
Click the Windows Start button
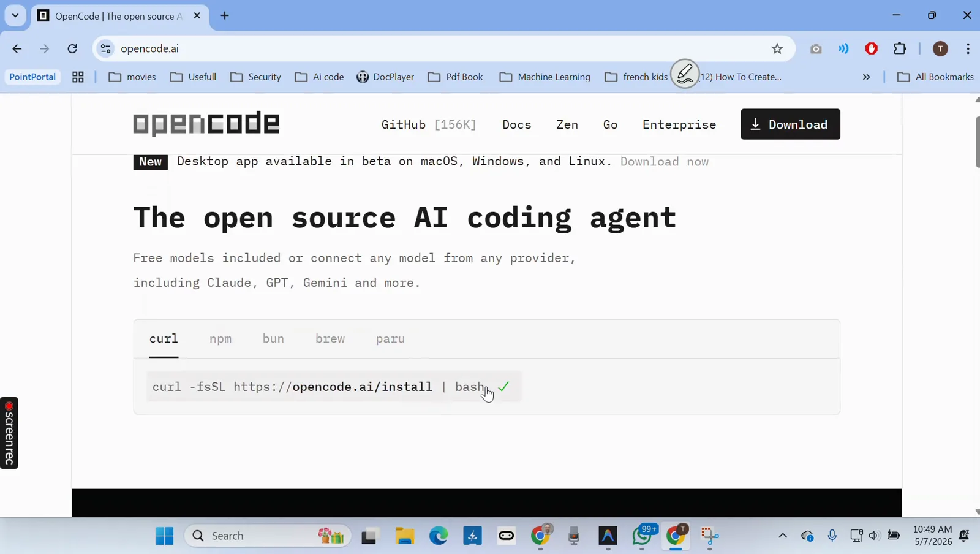pyautogui.click(x=164, y=536)
